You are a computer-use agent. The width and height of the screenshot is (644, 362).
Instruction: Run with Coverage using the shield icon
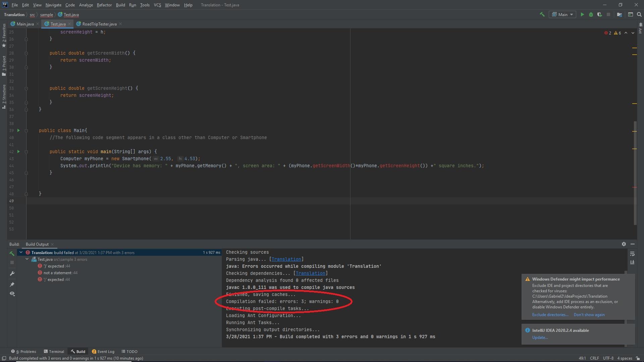pos(599,14)
